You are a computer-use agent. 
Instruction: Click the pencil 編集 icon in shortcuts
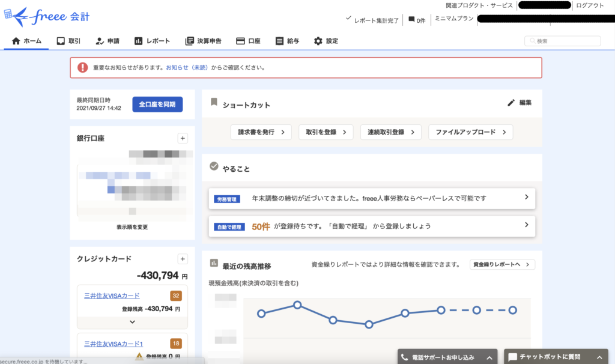click(x=511, y=103)
